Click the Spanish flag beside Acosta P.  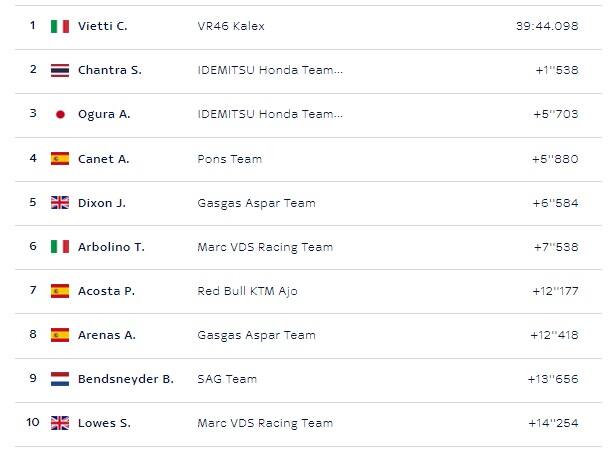[x=60, y=291]
